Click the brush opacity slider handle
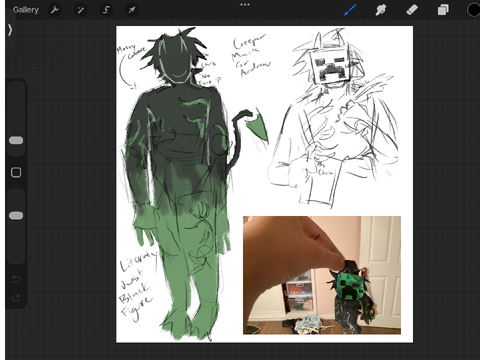Image resolution: width=480 pixels, height=360 pixels. tap(16, 216)
